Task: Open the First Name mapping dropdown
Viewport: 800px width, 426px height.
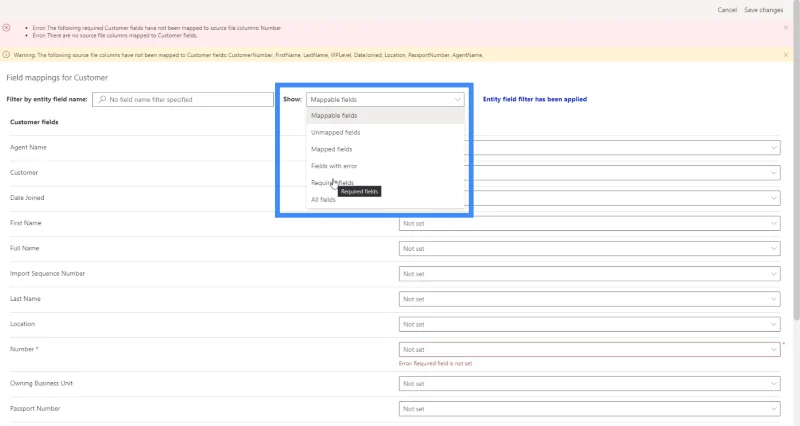Action: click(x=589, y=223)
